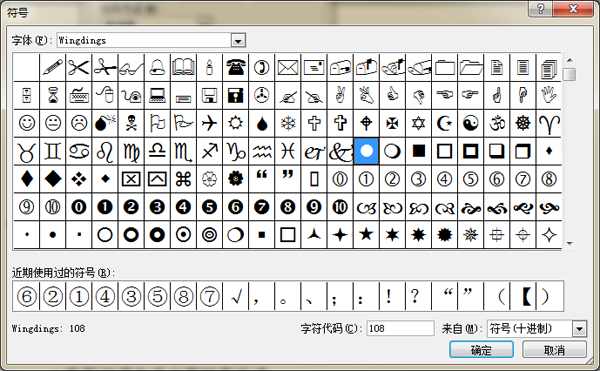The height and width of the screenshot is (371, 600).
Task: Pick the skull and crossbones symbol
Action: 131,123
